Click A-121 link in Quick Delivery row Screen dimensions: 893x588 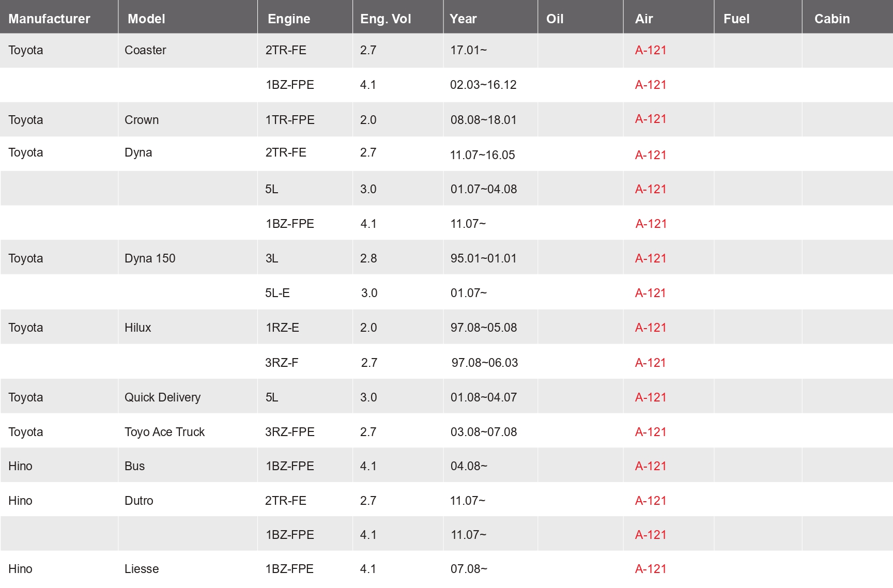coord(651,397)
